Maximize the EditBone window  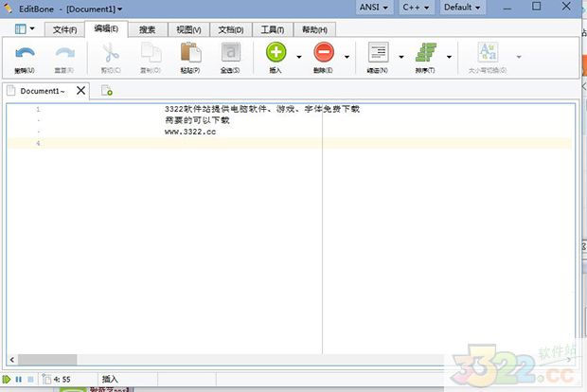click(x=537, y=7)
